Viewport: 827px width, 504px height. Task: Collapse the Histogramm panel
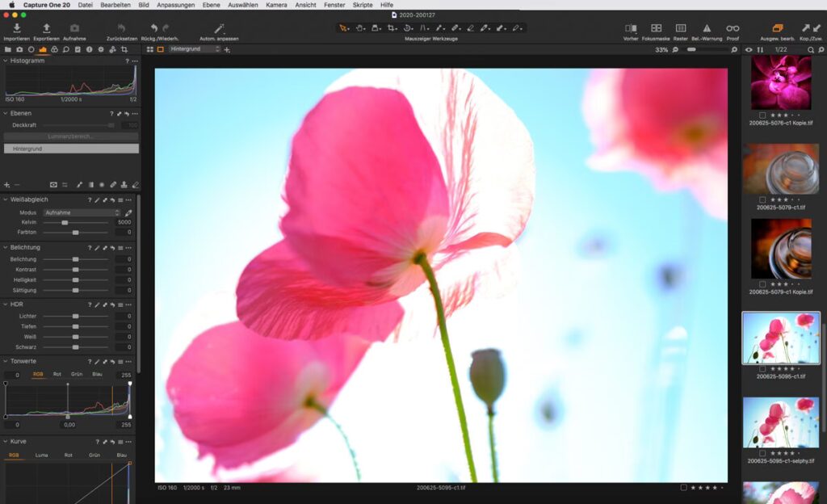click(x=6, y=61)
